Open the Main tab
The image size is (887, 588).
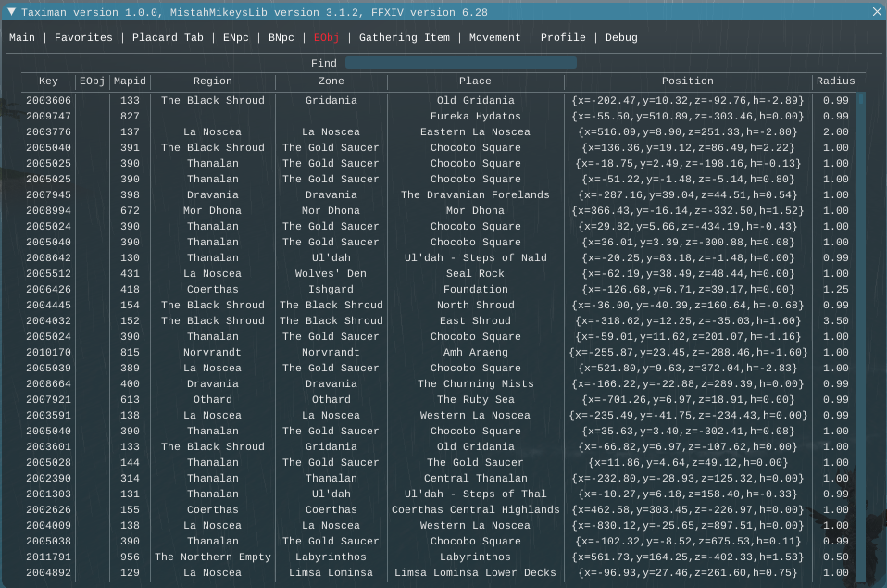point(22,37)
